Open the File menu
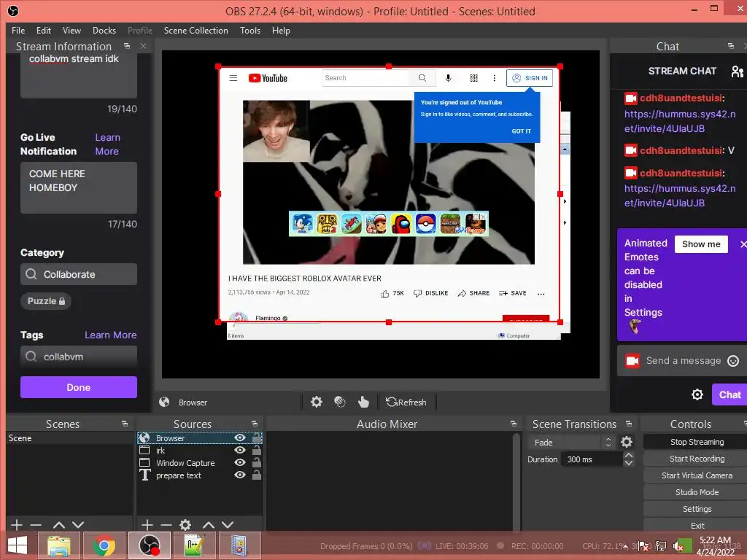This screenshot has height=560, width=747. point(18,30)
